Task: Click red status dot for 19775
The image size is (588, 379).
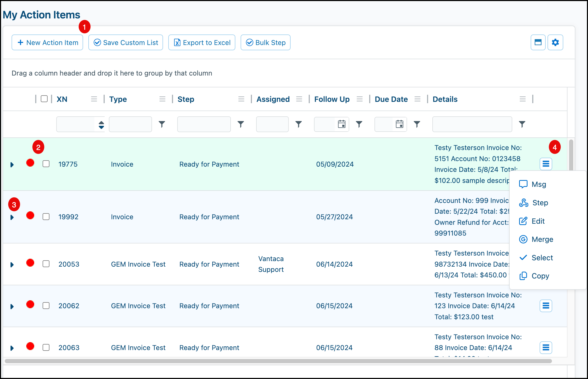Action: click(x=30, y=163)
